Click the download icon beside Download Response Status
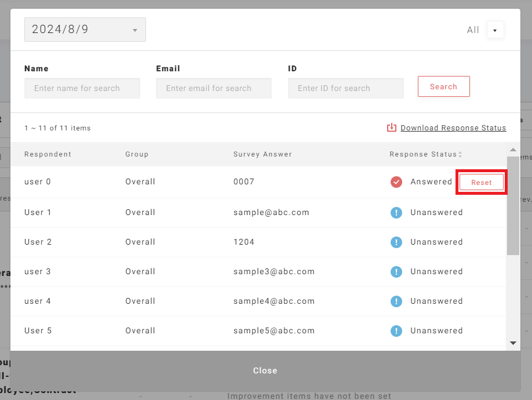This screenshot has height=400, width=532. tap(392, 128)
